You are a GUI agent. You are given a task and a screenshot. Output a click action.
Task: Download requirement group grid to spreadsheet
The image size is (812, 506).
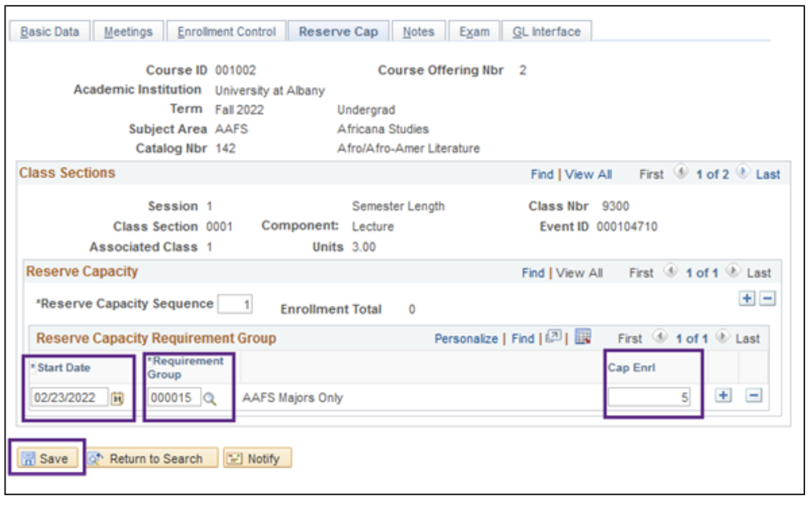(583, 337)
